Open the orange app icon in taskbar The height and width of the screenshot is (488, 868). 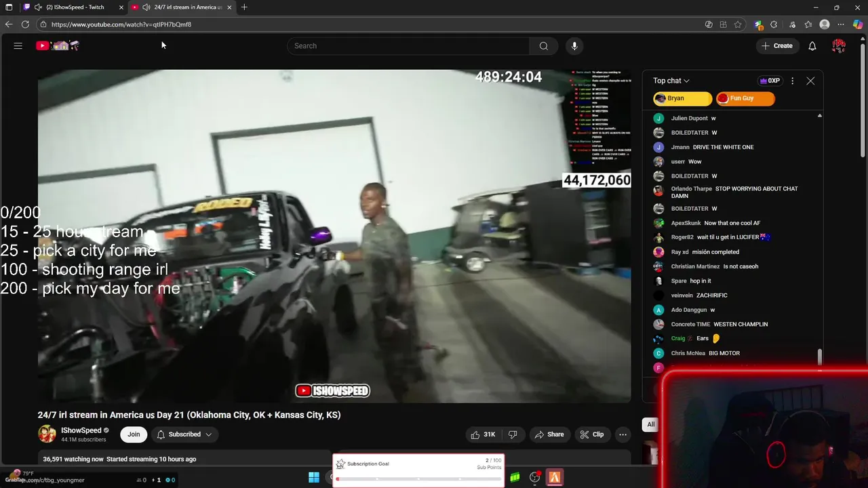[554, 478]
